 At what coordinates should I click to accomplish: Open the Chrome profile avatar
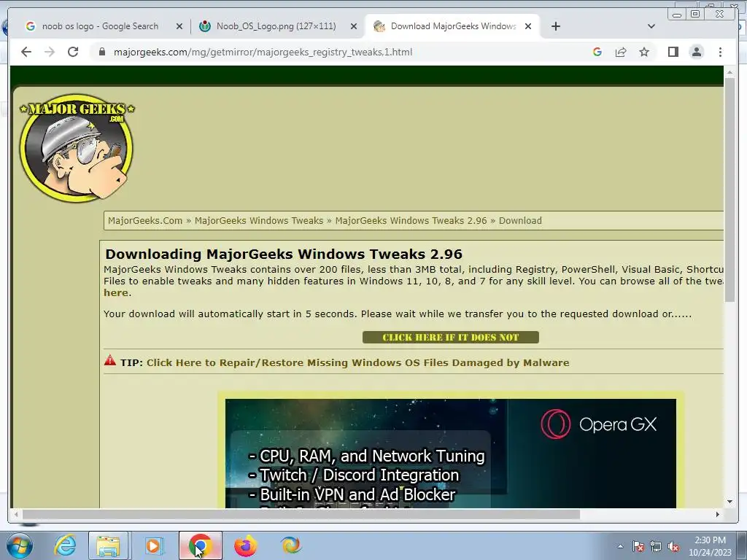pos(697,52)
